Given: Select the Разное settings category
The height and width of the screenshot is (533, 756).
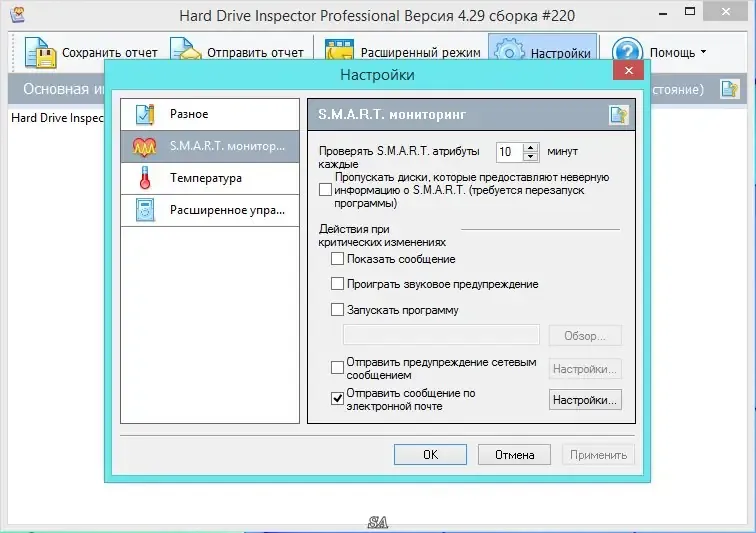Looking at the screenshot, I should point(210,114).
